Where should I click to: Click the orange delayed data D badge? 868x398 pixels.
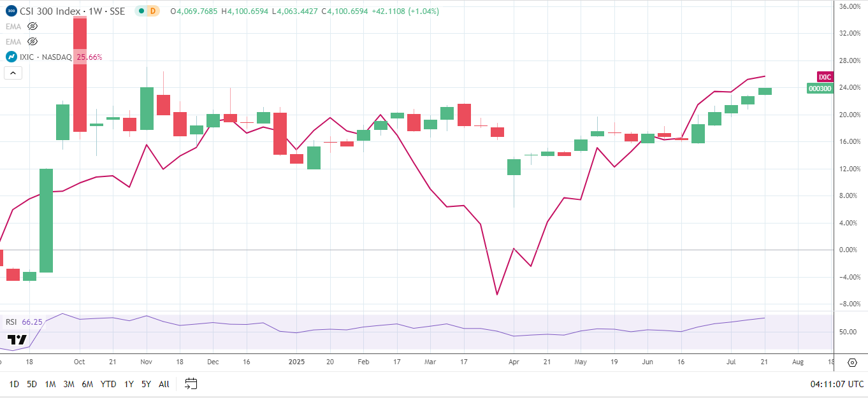click(153, 11)
